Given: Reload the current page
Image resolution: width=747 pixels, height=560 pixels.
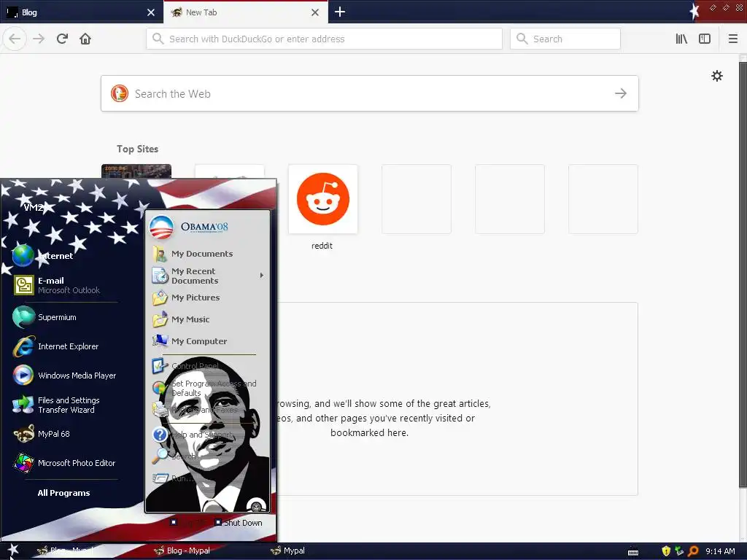Looking at the screenshot, I should click(62, 39).
